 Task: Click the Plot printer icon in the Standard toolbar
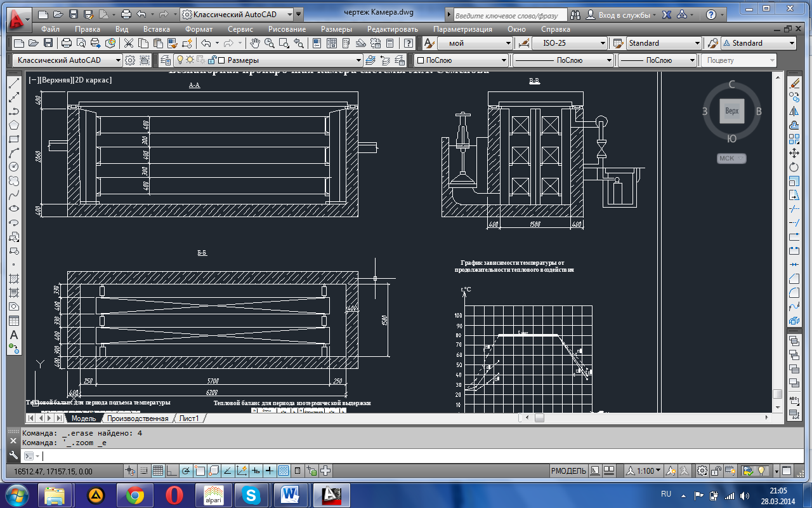tap(66, 43)
